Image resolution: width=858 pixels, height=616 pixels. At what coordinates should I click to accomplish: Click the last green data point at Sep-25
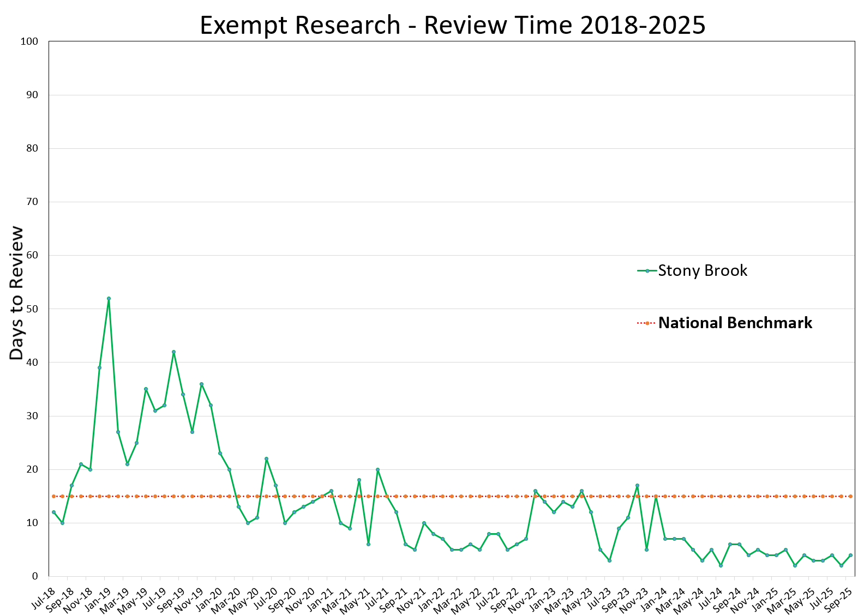coord(850,555)
